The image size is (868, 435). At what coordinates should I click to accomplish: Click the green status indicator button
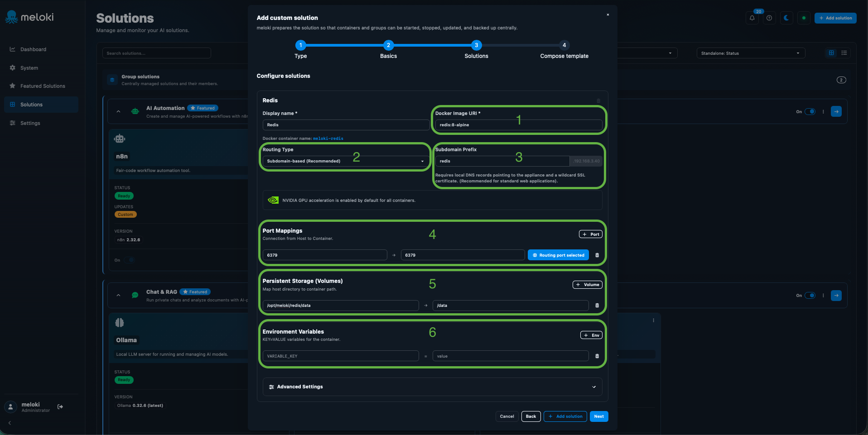click(804, 18)
